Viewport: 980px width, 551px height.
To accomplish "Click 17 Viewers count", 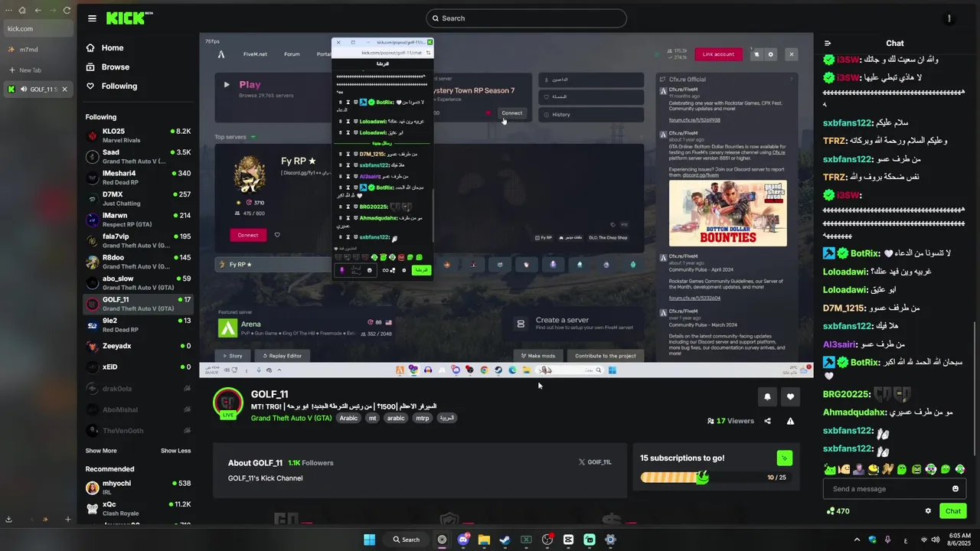I will pyautogui.click(x=730, y=421).
